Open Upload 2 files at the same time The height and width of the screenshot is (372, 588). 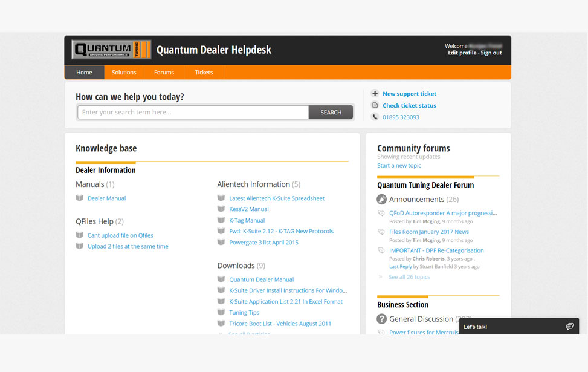click(x=128, y=246)
